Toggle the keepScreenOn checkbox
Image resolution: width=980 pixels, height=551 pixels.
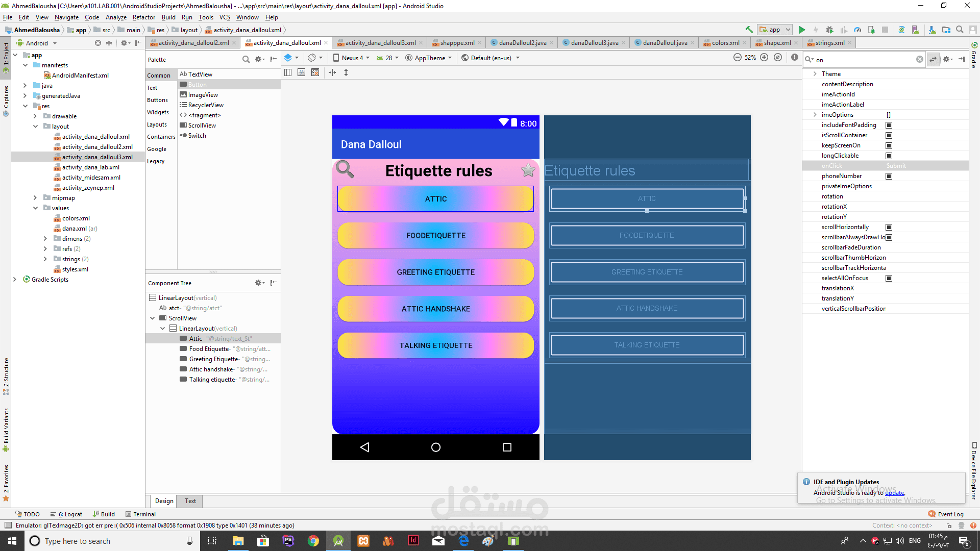coord(889,145)
